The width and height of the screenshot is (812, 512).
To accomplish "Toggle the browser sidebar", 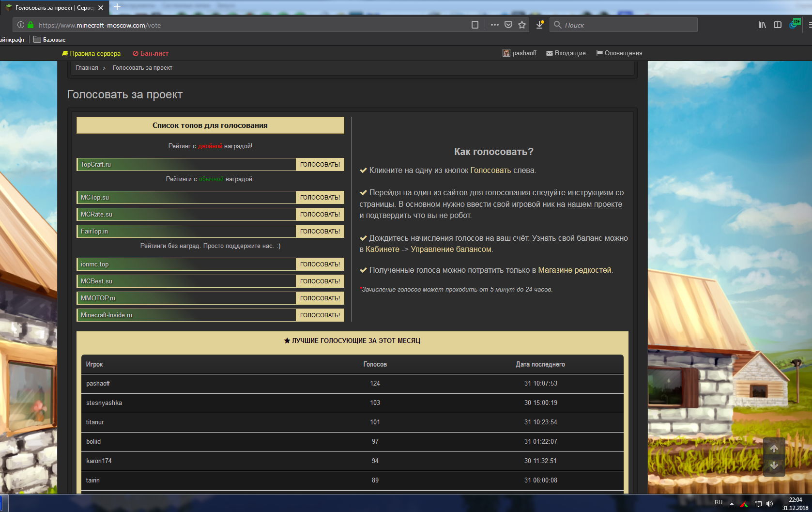I will (x=778, y=25).
